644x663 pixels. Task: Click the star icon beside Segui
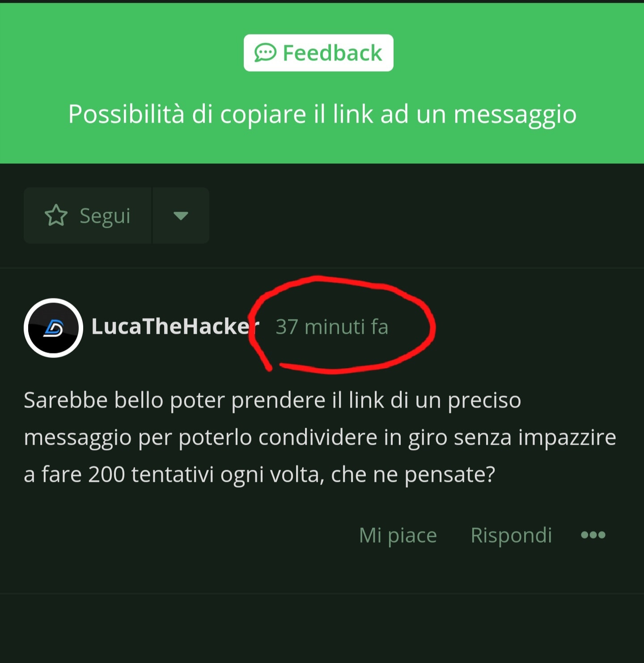pyautogui.click(x=56, y=216)
